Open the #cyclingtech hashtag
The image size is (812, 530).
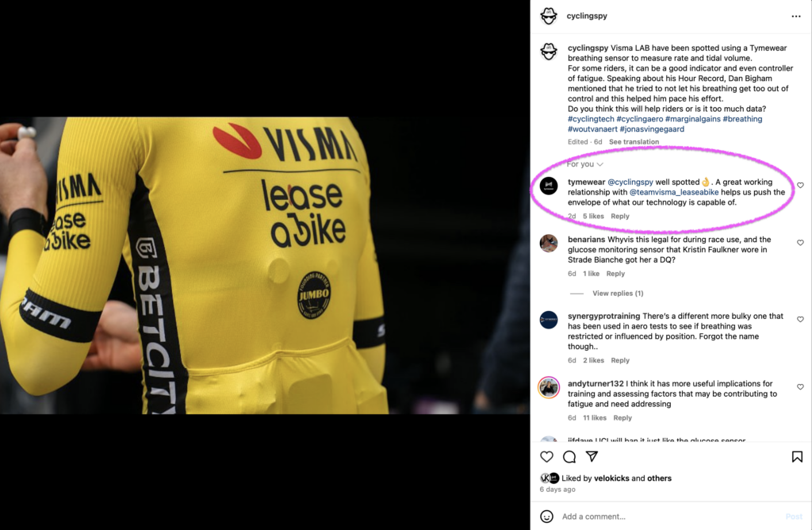point(591,119)
